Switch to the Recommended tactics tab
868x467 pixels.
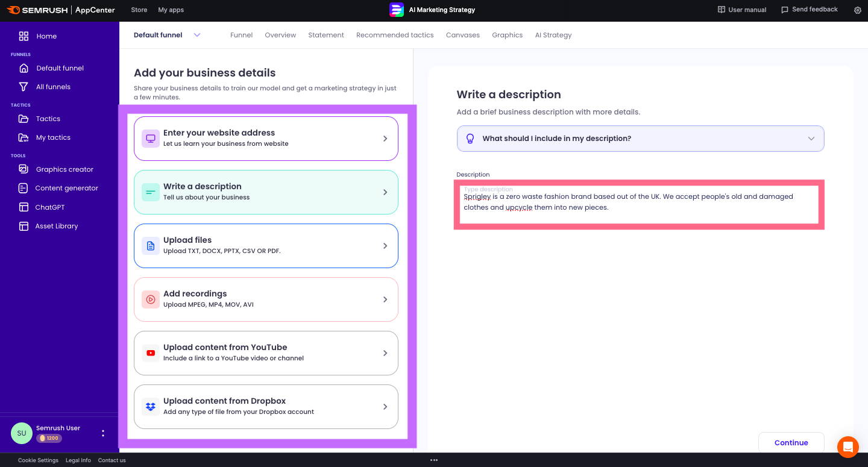(x=395, y=35)
